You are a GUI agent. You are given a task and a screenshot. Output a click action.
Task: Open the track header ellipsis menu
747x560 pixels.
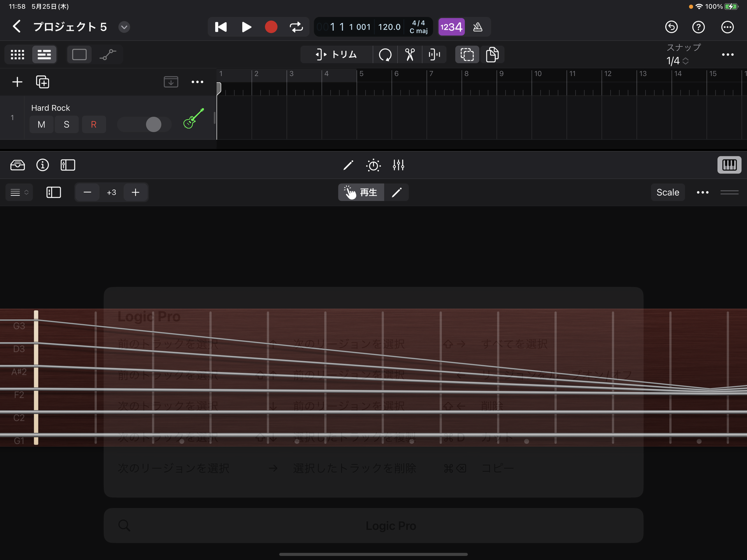pos(197,82)
